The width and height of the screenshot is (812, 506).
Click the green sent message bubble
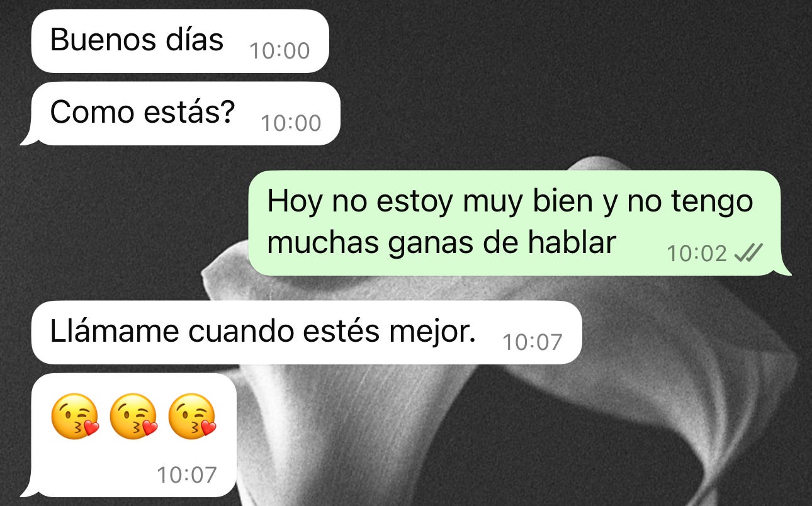pyautogui.click(x=519, y=223)
